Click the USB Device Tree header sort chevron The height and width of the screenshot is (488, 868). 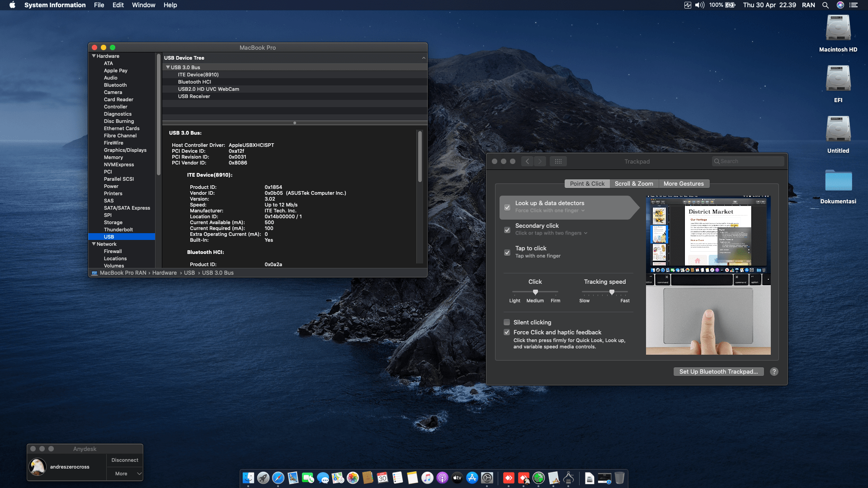[424, 58]
